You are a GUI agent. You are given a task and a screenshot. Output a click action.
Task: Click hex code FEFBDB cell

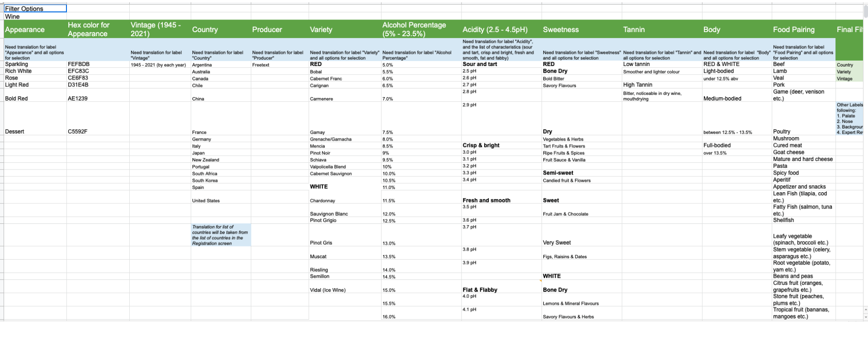tap(79, 64)
